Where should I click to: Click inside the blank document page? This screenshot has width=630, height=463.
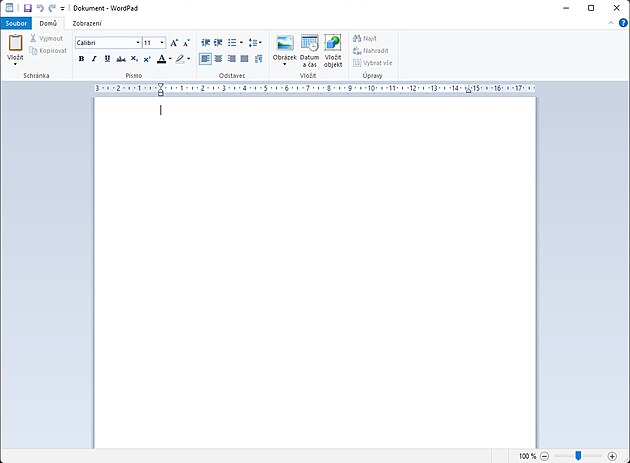(x=315, y=270)
